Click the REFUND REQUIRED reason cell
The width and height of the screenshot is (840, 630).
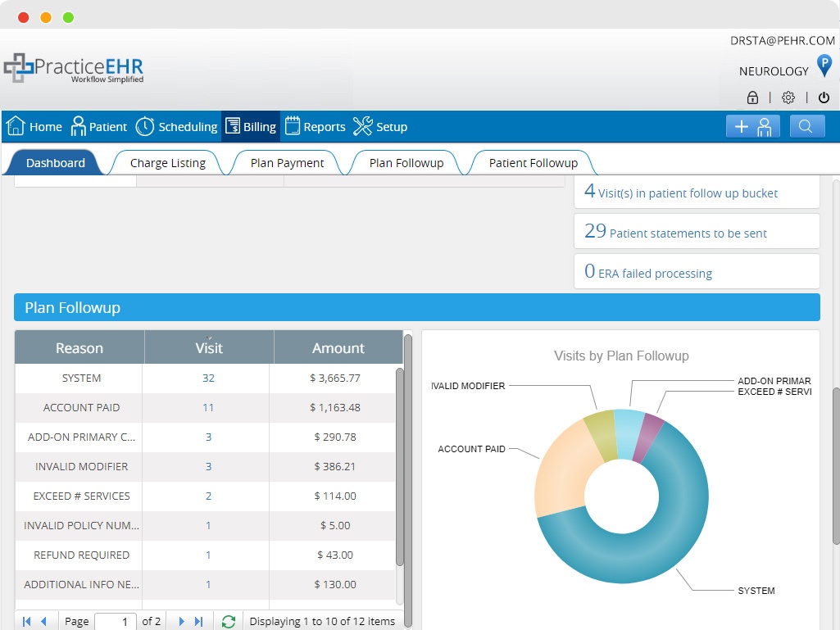coord(81,555)
